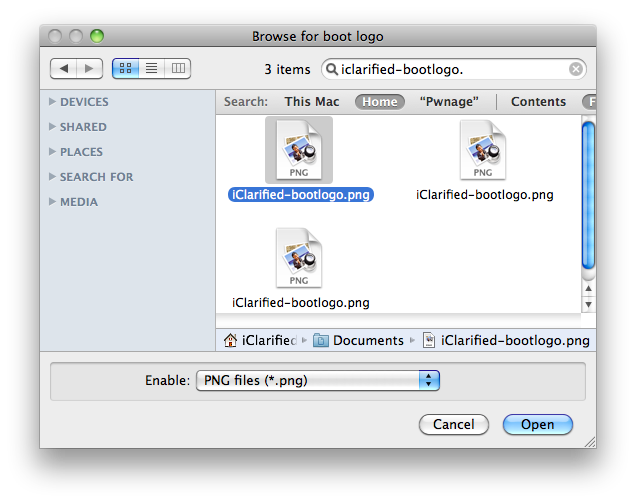Go back with the left arrow button
The image size is (636, 503).
point(64,69)
